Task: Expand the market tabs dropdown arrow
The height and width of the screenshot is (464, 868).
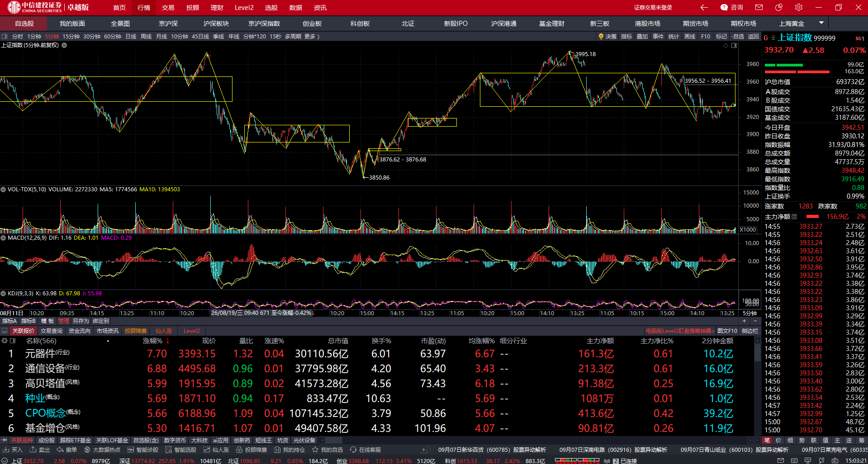Action: pyautogui.click(x=821, y=23)
